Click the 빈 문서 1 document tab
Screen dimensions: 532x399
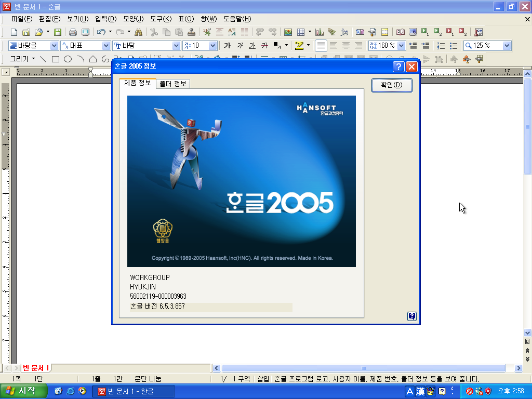pos(36,368)
